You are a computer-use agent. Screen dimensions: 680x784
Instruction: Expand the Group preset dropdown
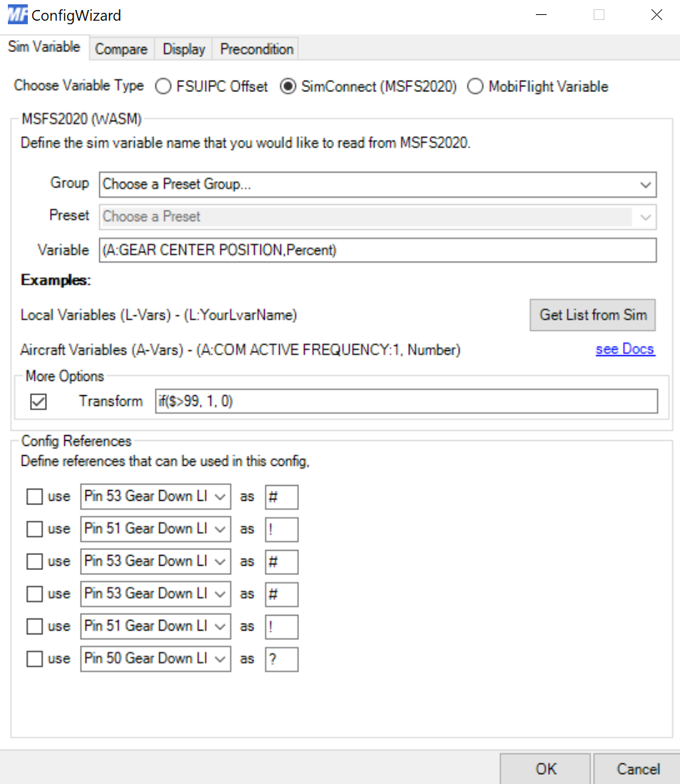pos(377,185)
